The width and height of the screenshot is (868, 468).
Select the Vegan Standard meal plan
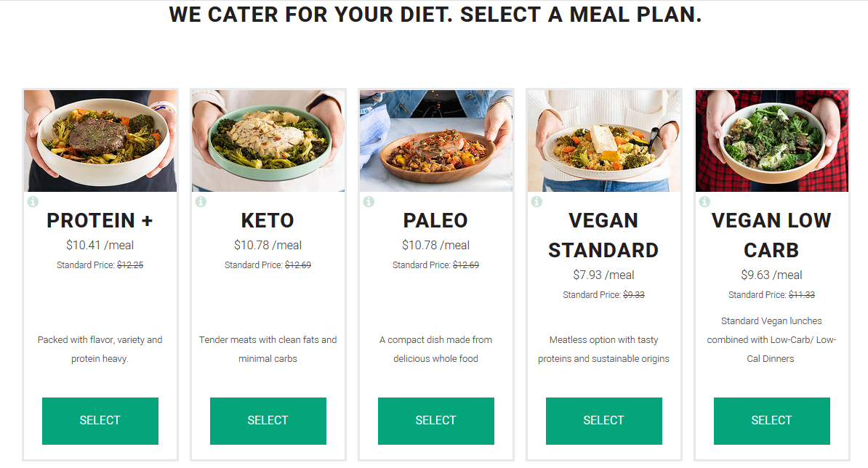[603, 420]
